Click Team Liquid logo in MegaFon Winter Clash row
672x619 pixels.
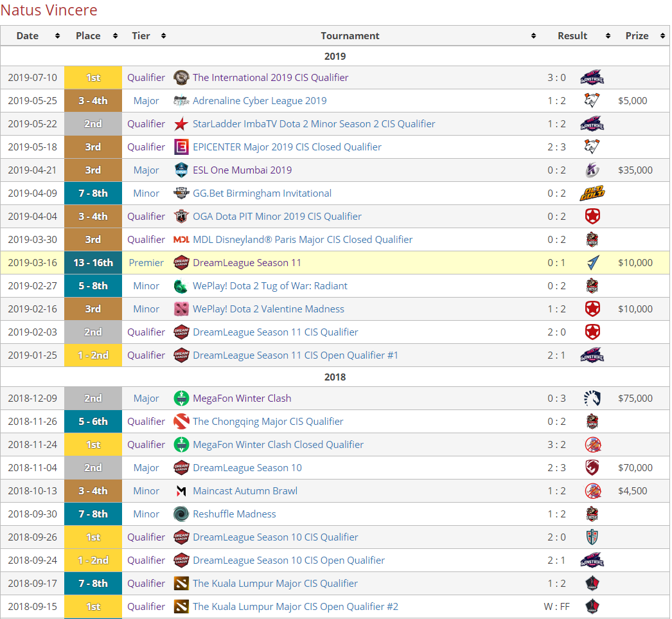pos(592,399)
